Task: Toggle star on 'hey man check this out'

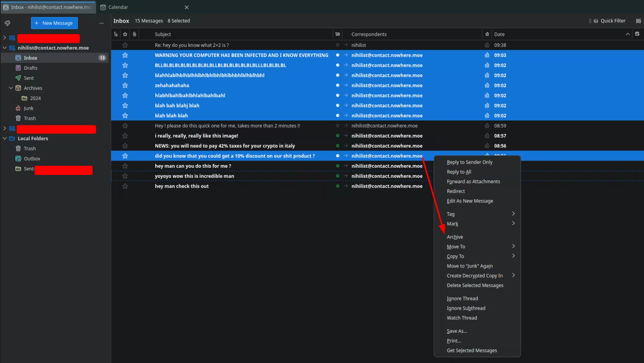Action: point(125,186)
